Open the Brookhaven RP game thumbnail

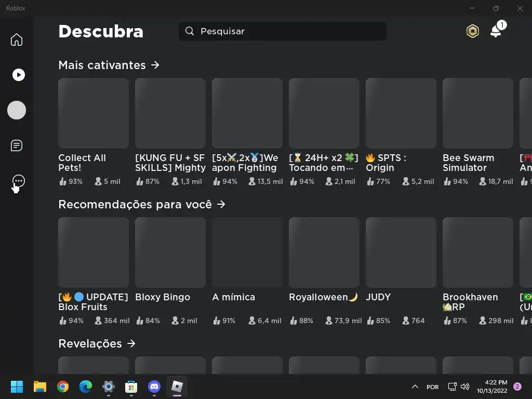tap(478, 252)
